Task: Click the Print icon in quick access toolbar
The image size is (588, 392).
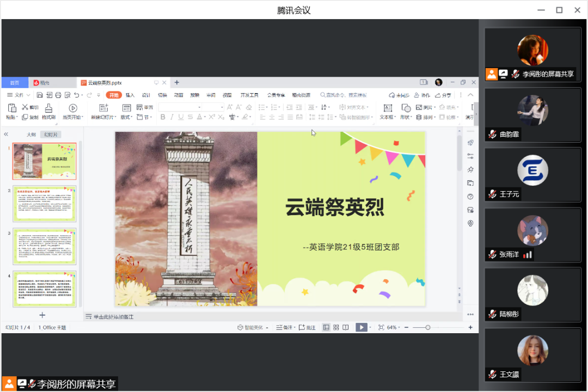Action: pos(58,95)
